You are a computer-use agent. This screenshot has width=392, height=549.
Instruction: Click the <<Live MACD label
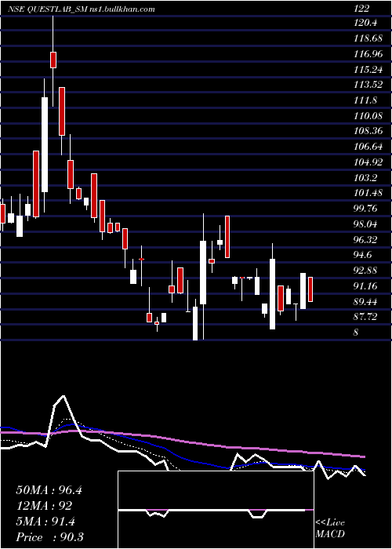click(x=330, y=529)
